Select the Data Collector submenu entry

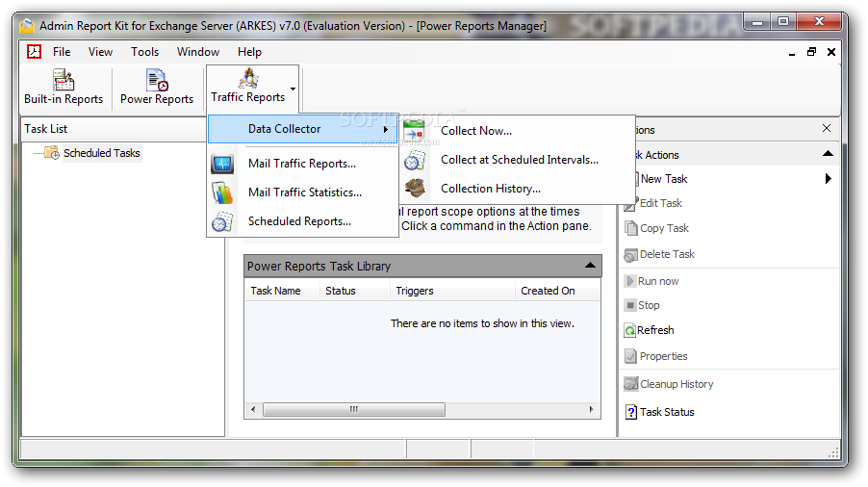(x=303, y=129)
